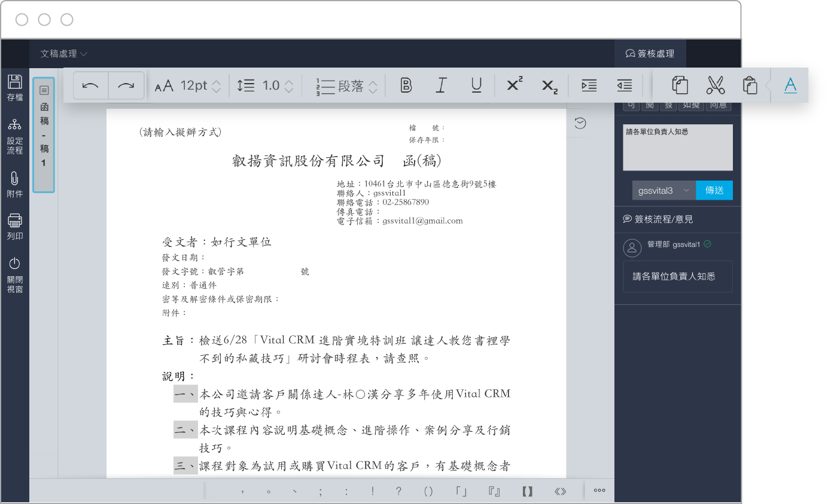Image resolution: width=831 pixels, height=504 pixels.
Task: Insert a colon punctuation
Action: point(346,491)
